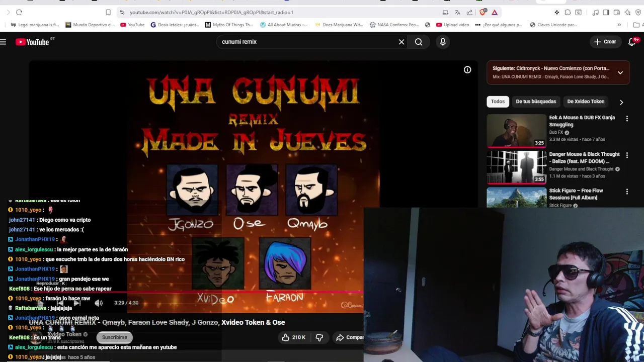
Task: Open Stick Figure Free Flow thumbnail
Action: (516, 197)
